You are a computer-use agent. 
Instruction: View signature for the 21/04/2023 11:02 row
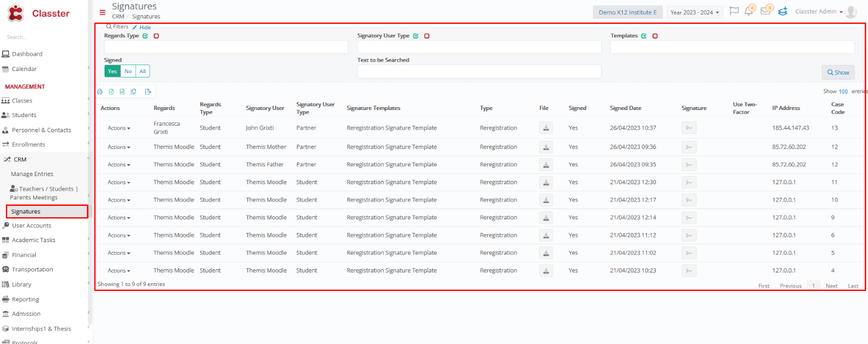[x=689, y=252]
